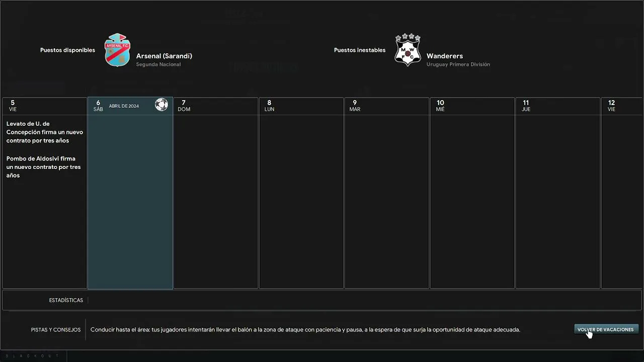
Task: Click the Arsenal (Sarandí) club crest
Action: point(117,50)
